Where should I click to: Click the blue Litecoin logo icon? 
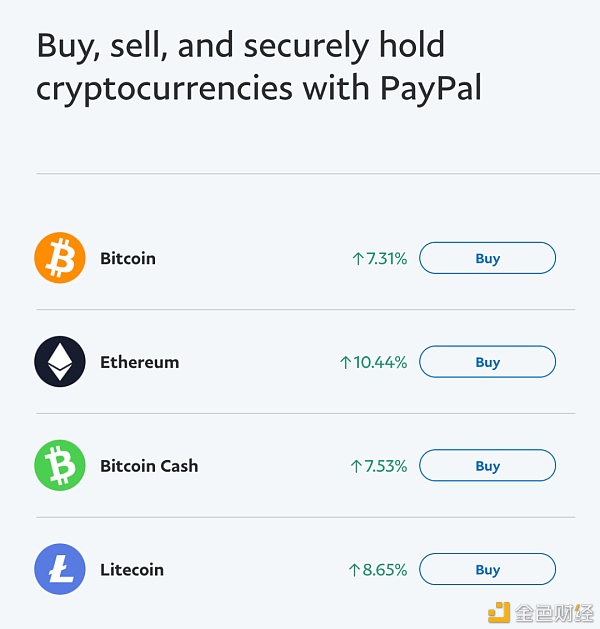point(60,570)
